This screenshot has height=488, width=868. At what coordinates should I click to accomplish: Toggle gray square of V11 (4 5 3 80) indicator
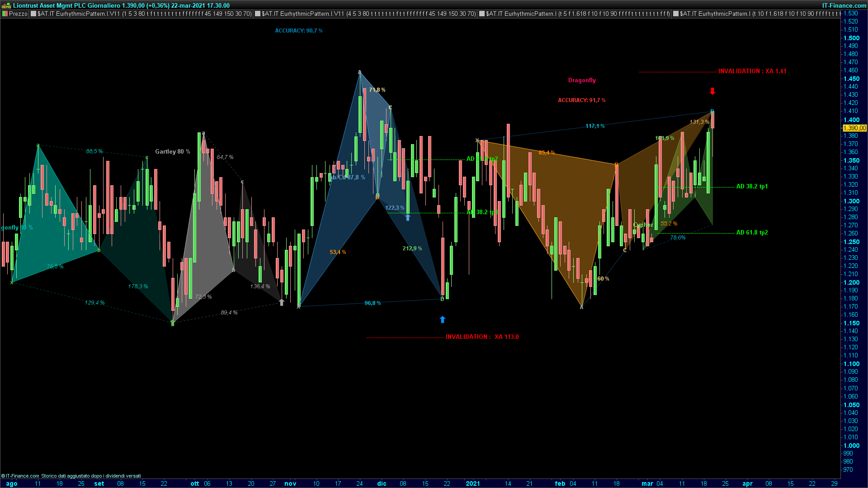[x=258, y=14]
